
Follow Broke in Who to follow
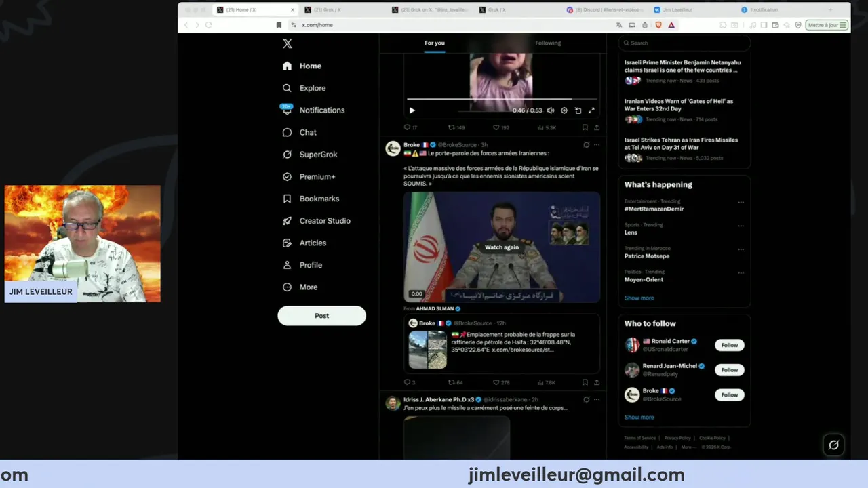coord(729,394)
